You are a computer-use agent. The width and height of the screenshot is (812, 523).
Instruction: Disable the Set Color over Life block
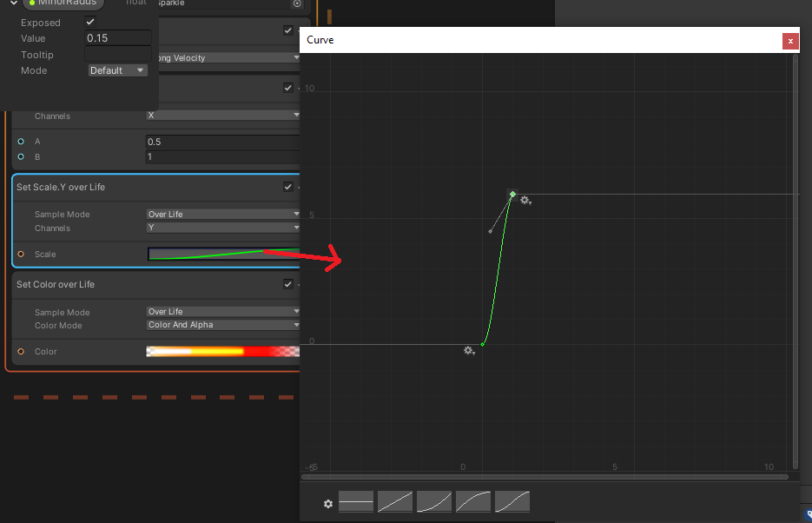[288, 284]
